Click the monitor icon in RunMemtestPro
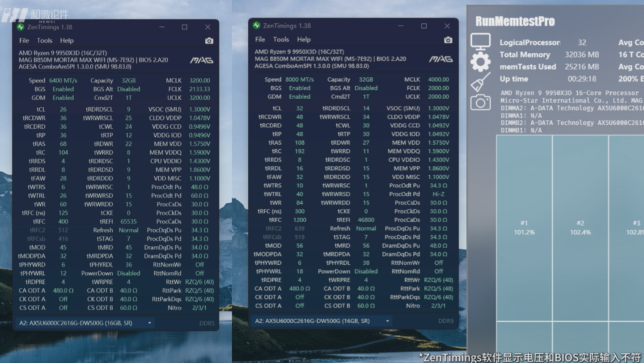The image size is (644, 363). [480, 42]
